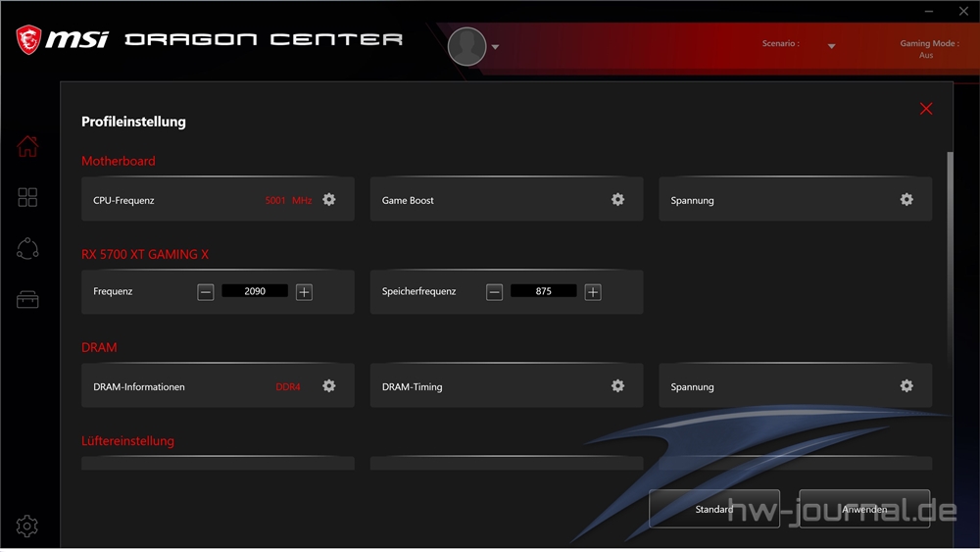Decrease GPU Frequenz with minus button
Viewport: 980px width, 552px height.
[206, 292]
